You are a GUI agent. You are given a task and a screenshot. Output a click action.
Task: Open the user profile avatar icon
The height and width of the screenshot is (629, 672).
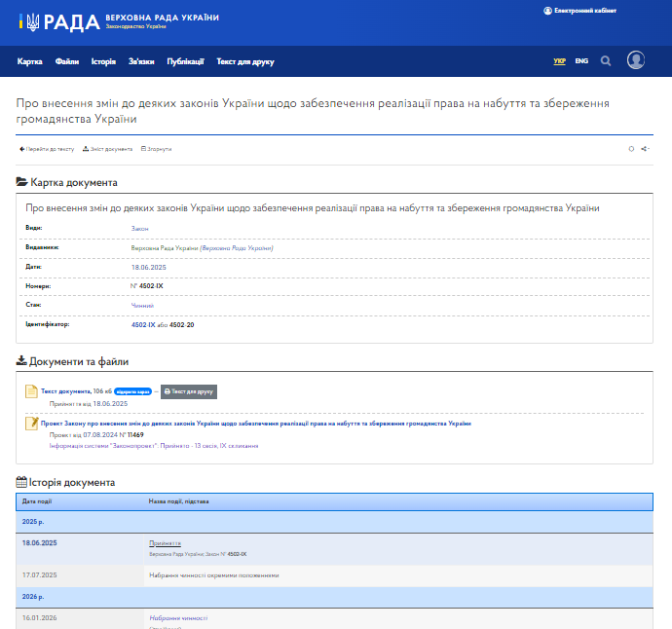636,60
